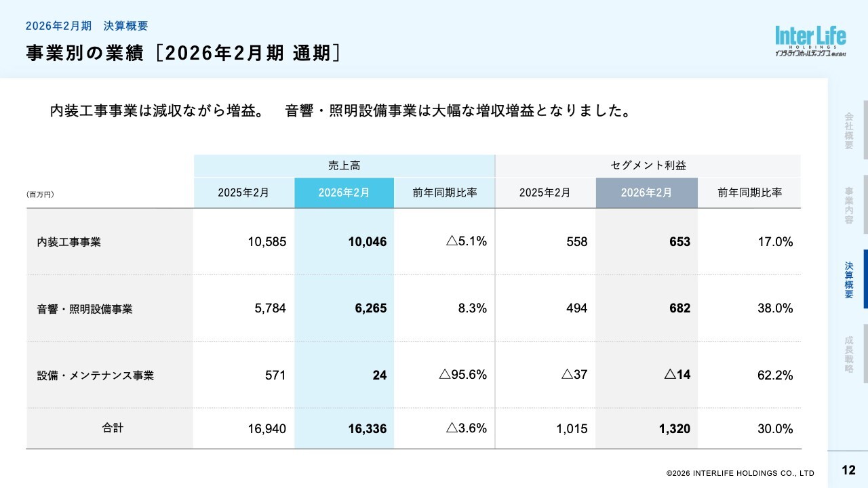Image resolution: width=868 pixels, height=488 pixels.
Task: Open the 会社概要 side tab
Action: coord(849,130)
